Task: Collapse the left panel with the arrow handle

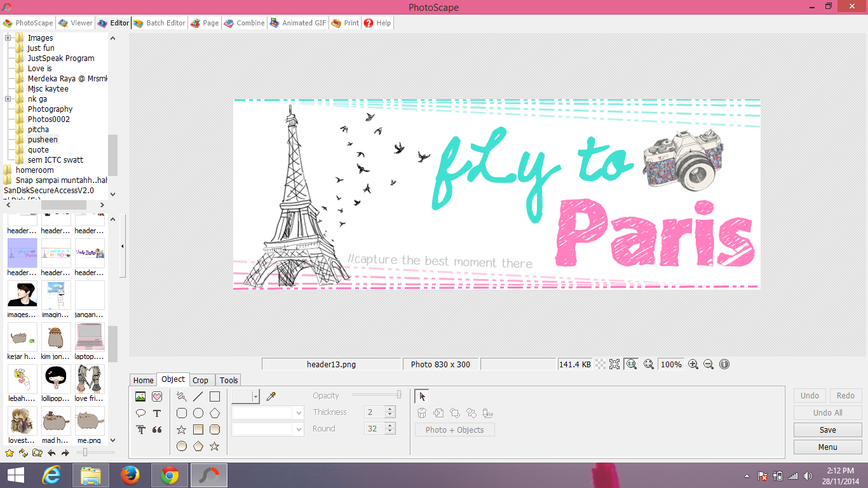Action: coord(123,246)
